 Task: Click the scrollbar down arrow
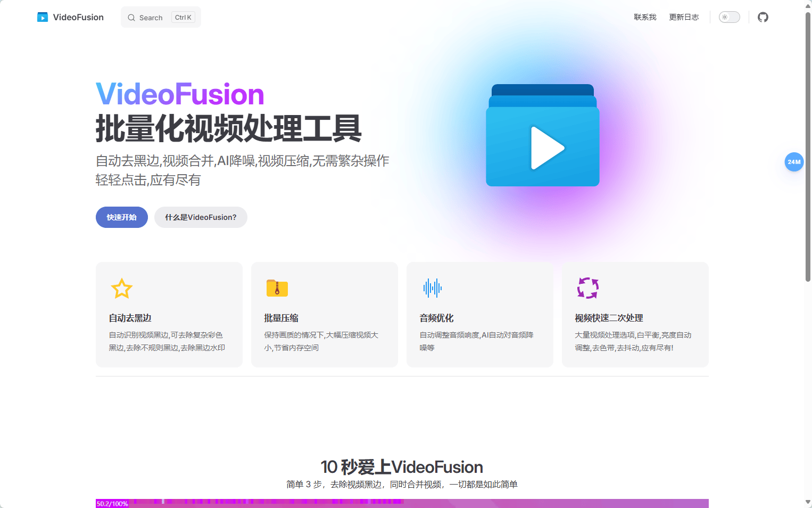coord(808,502)
